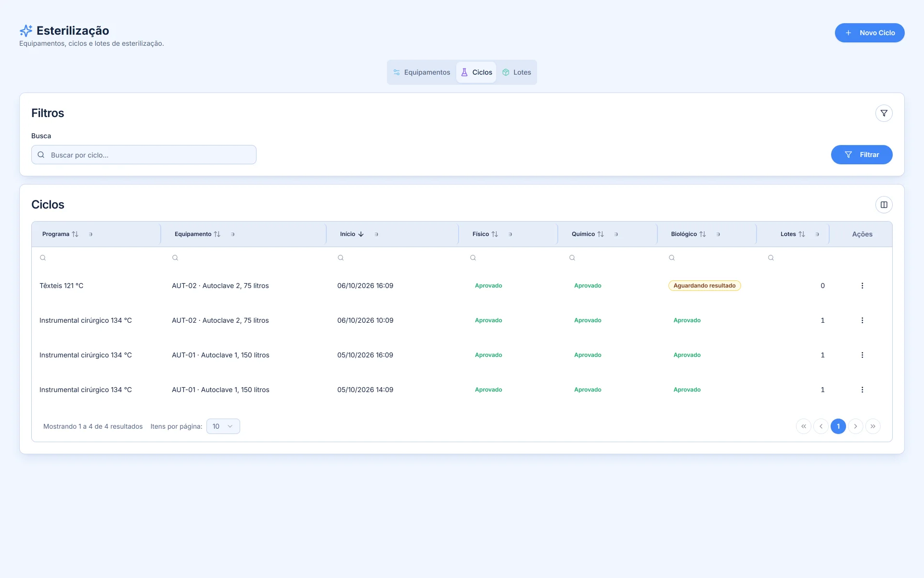Sort the table by Equipamento
The width and height of the screenshot is (924, 578).
[197, 234]
